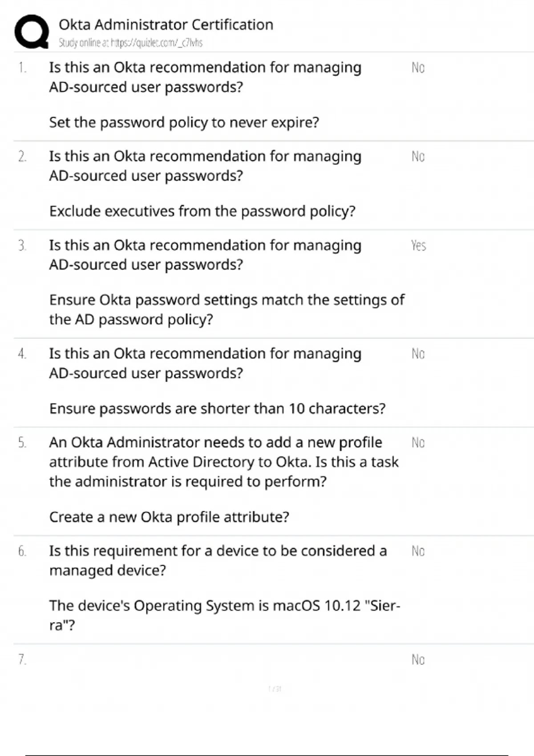Select the macOS 10.12 Sierra statement text
This screenshot has height=756, width=534.
tap(225, 615)
